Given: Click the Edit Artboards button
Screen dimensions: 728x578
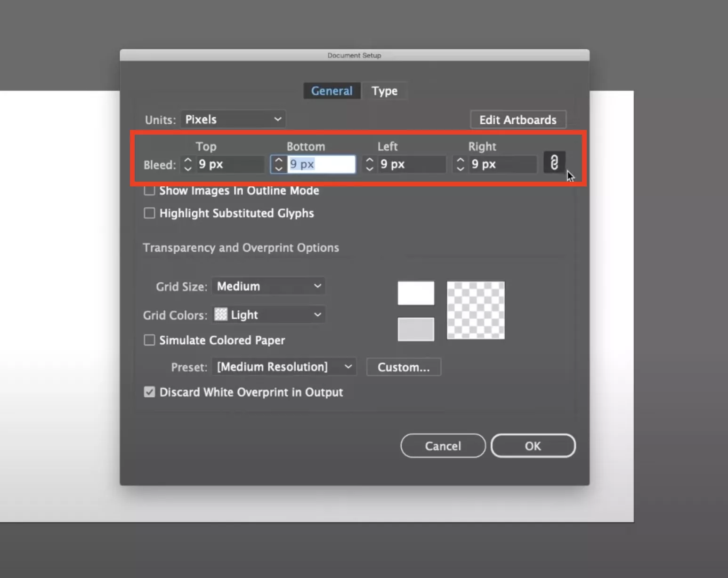Looking at the screenshot, I should coord(518,120).
